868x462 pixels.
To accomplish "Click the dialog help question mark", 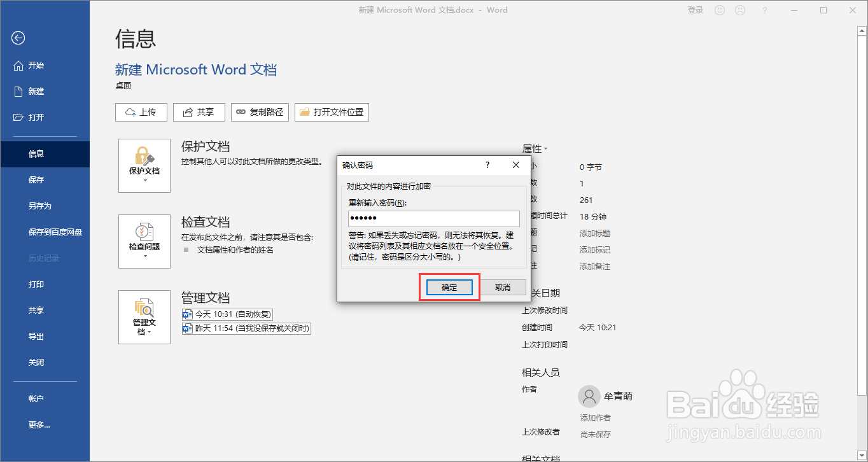I will click(x=487, y=165).
